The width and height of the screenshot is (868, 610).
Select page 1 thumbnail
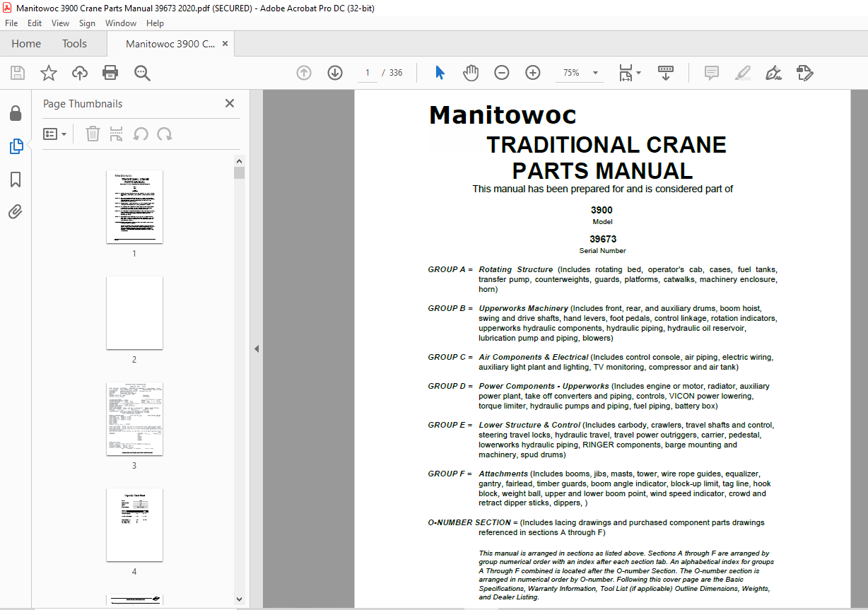tap(134, 206)
